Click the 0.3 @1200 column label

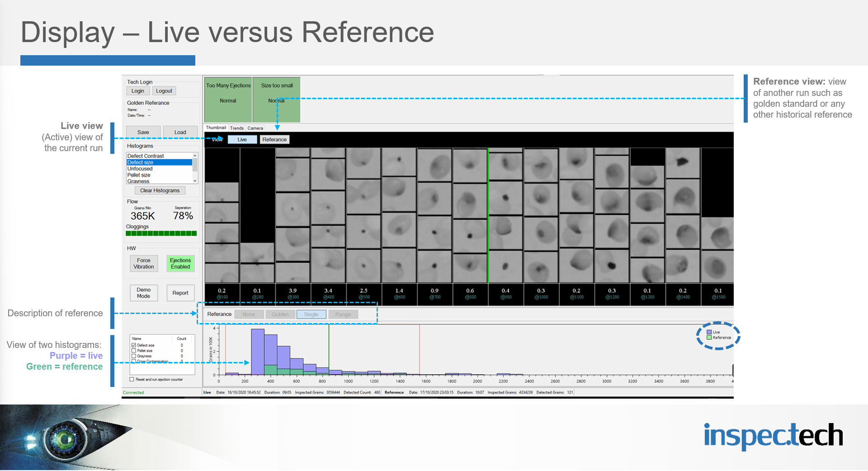tap(612, 294)
